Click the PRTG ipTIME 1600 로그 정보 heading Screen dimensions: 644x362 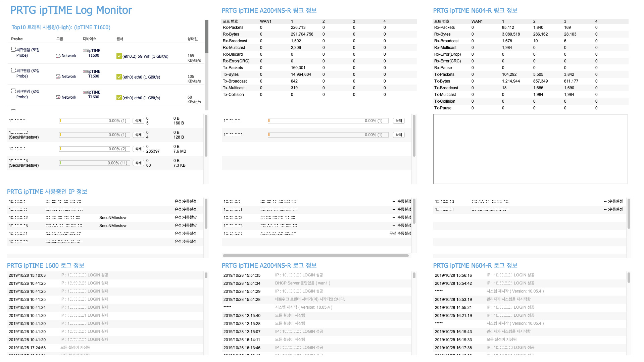[46, 265]
